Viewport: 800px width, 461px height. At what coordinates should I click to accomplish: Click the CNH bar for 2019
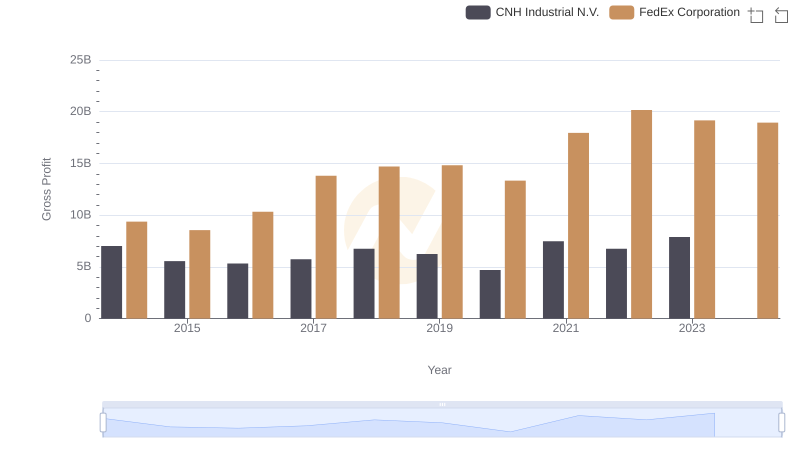(427, 286)
